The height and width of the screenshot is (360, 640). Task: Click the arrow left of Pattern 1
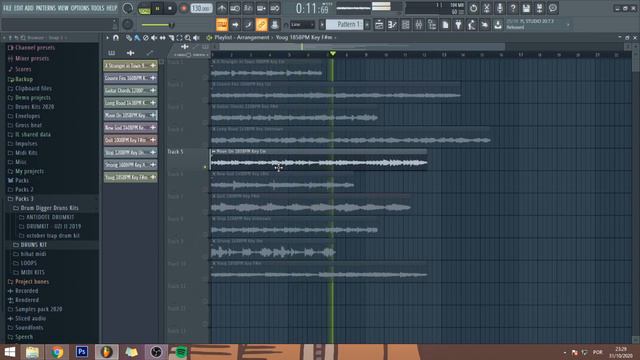[322, 24]
